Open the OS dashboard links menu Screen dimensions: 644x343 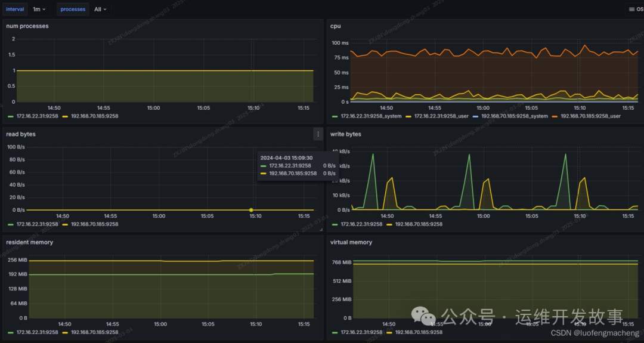pos(636,9)
